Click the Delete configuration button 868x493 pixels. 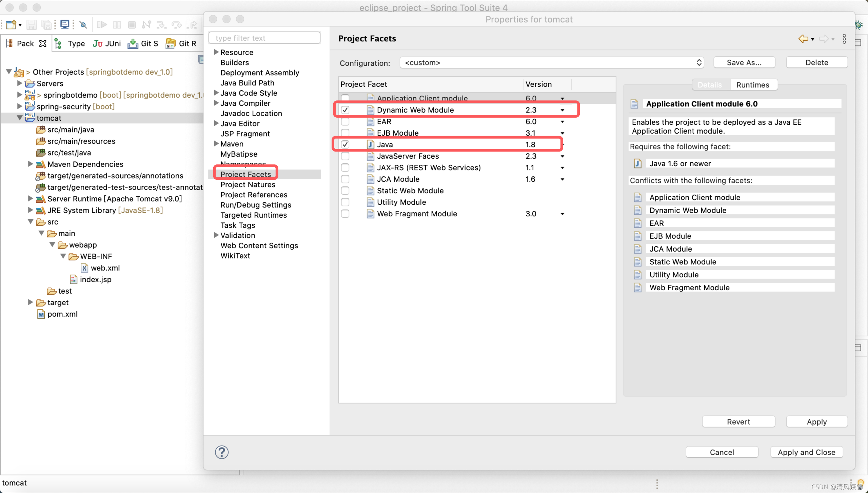pyautogui.click(x=816, y=62)
